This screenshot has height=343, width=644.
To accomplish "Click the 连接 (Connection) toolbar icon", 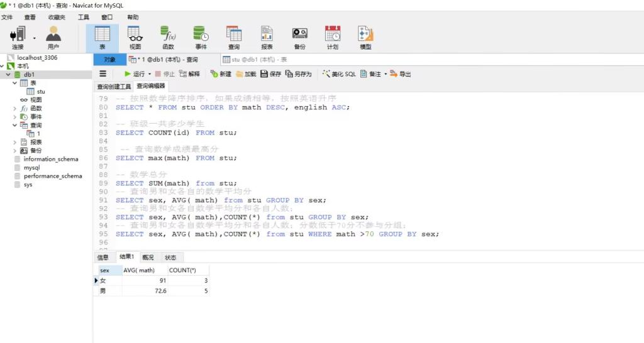I will click(18, 37).
